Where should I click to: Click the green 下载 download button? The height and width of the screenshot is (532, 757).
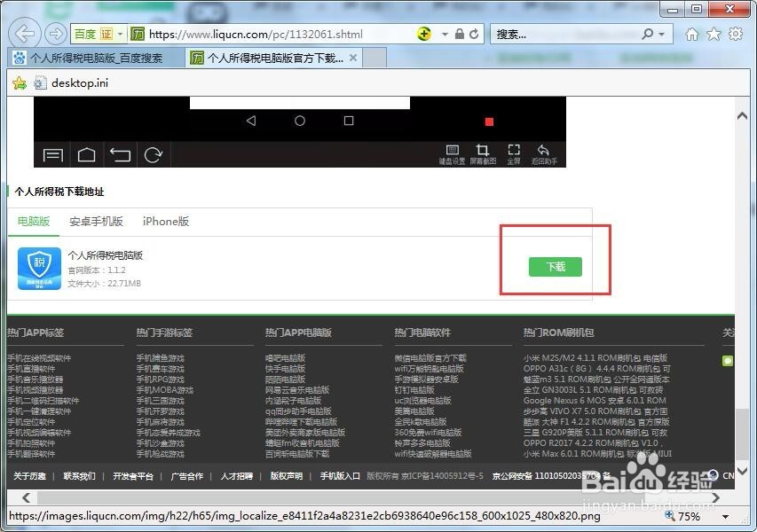tap(556, 267)
